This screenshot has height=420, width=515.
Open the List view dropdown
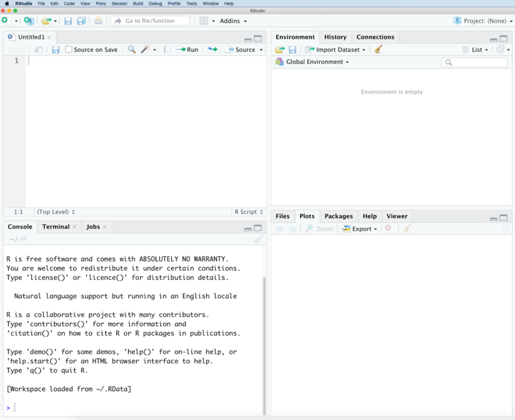pos(476,50)
